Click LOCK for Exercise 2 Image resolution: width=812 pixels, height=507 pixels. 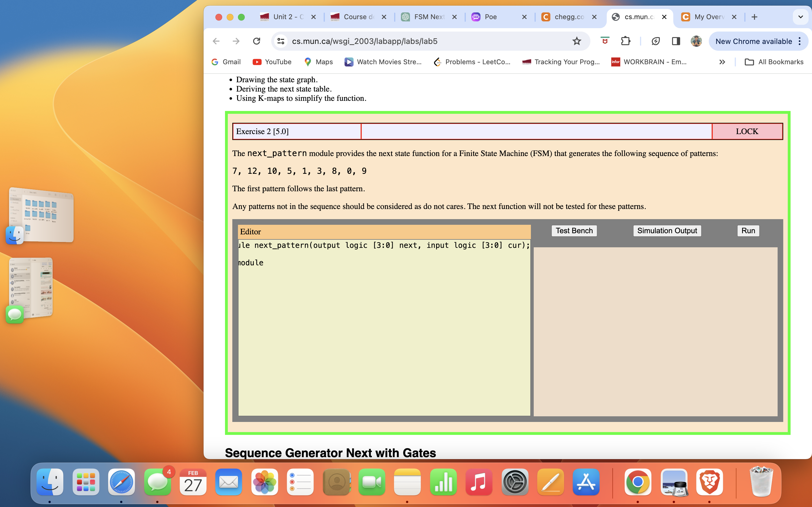[747, 132]
